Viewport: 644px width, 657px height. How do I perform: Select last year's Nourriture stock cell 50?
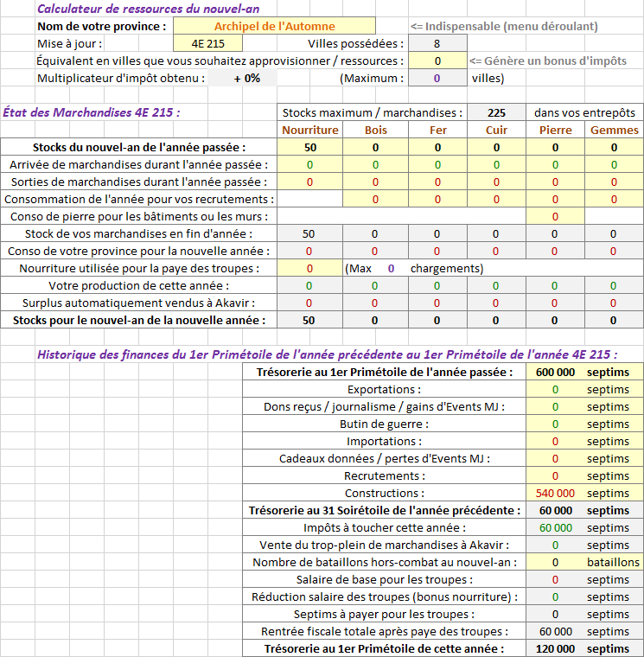310,148
